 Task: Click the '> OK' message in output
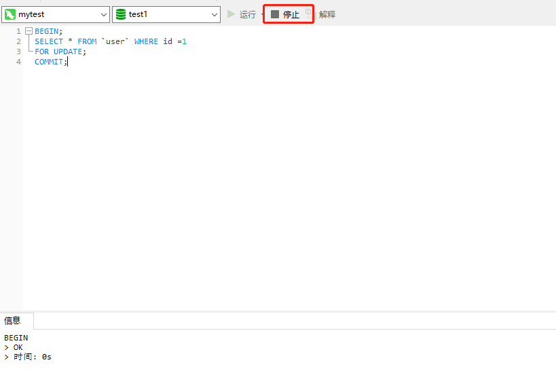point(14,347)
